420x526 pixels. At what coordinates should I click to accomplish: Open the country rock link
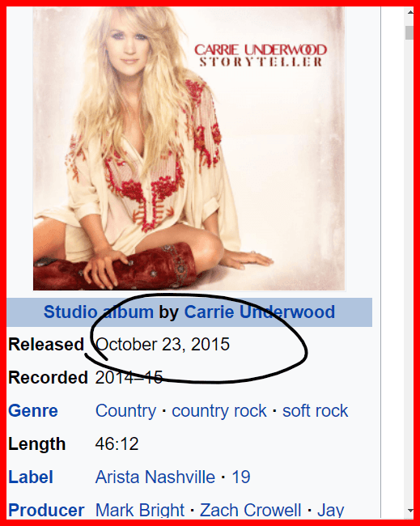[x=219, y=411]
